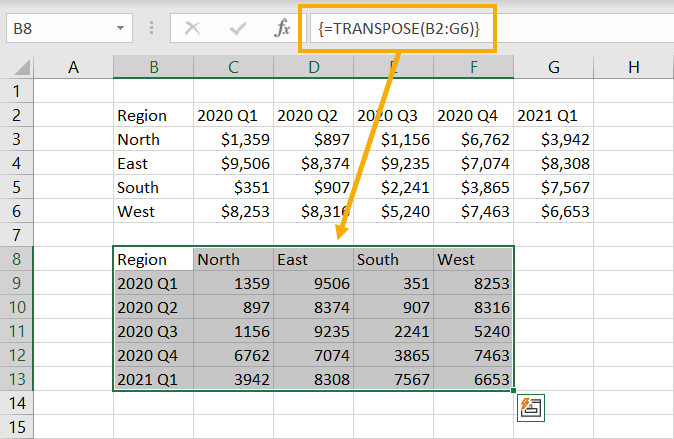674x439 pixels.
Task: Click the cell containing $1,359
Action: coord(233,139)
